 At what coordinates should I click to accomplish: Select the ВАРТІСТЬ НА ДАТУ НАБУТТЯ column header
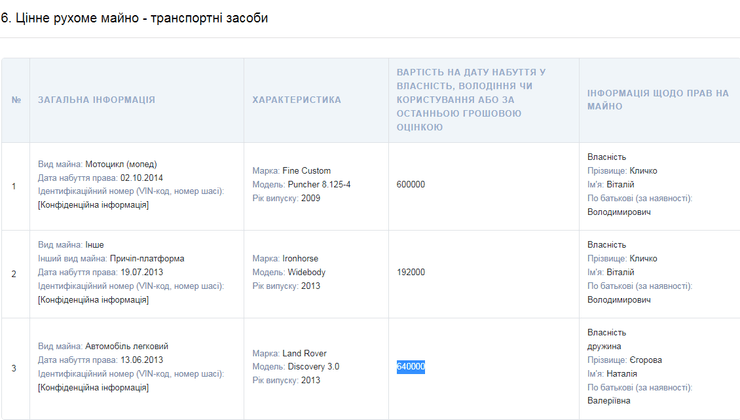[x=472, y=100]
